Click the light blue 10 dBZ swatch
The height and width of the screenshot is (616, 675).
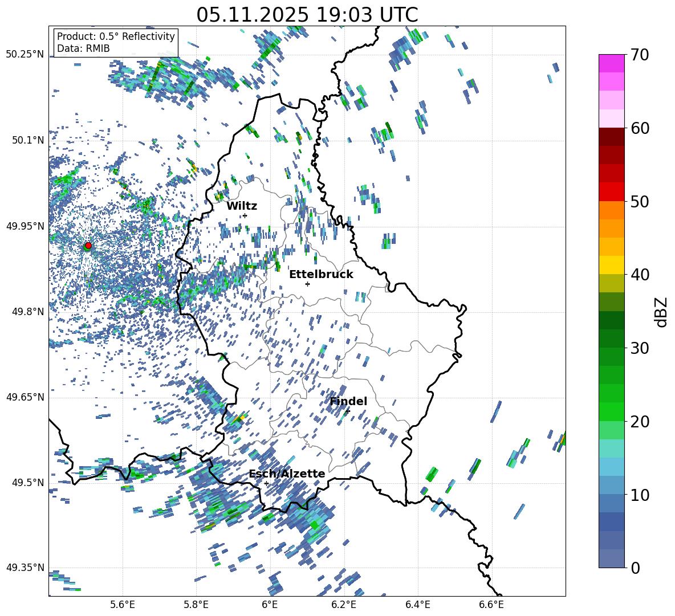click(612, 485)
